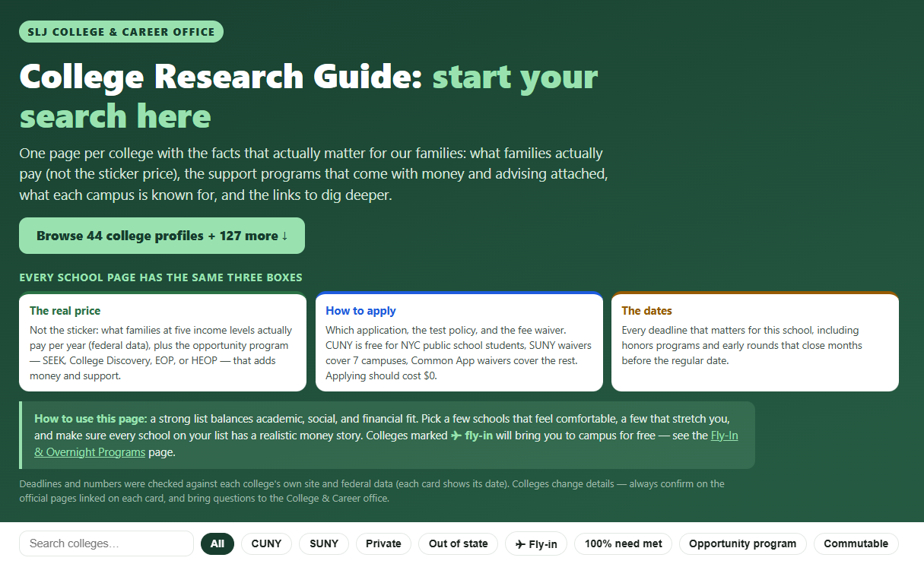Click the SLJ College & Career Office badge
This screenshot has height=564, width=924.
point(121,31)
